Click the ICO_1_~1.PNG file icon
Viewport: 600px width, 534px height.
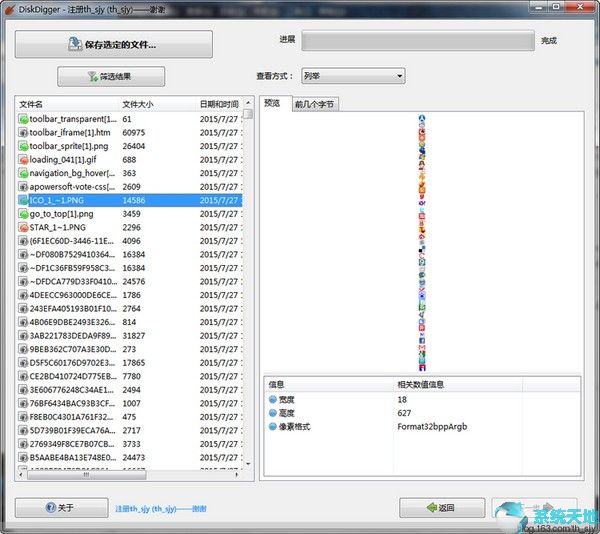click(23, 200)
